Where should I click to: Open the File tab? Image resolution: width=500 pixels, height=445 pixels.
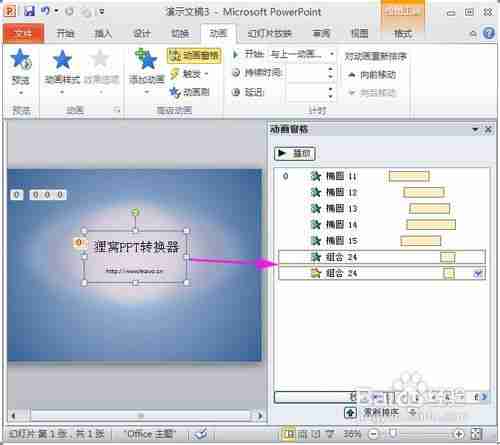point(23,33)
